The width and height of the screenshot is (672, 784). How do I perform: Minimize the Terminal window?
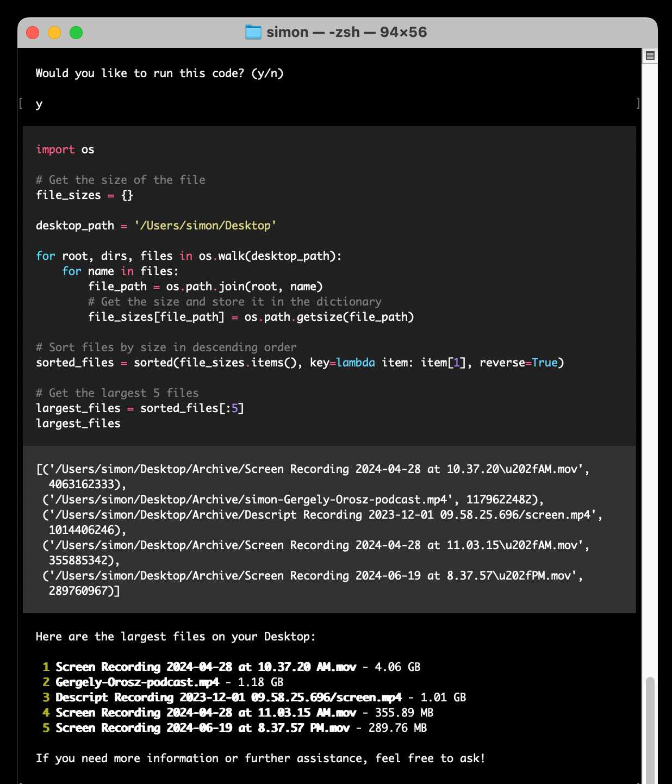click(54, 33)
